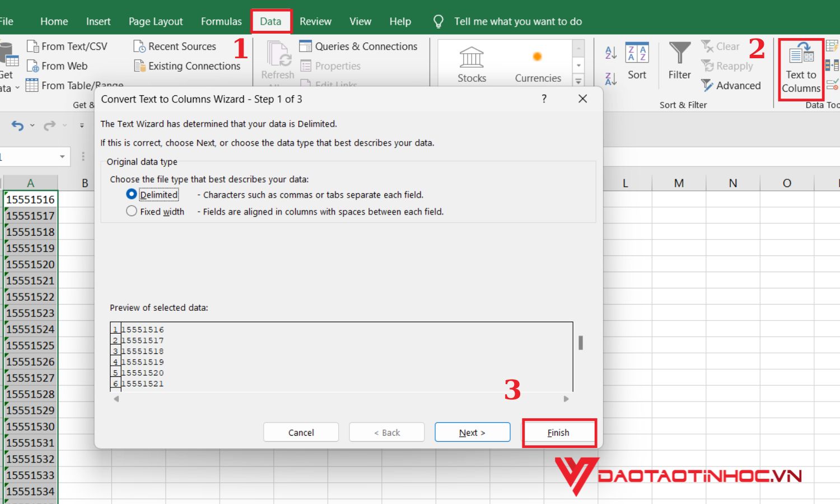The height and width of the screenshot is (504, 840).
Task: Import data using From Text/CSV
Action: pyautogui.click(x=67, y=46)
